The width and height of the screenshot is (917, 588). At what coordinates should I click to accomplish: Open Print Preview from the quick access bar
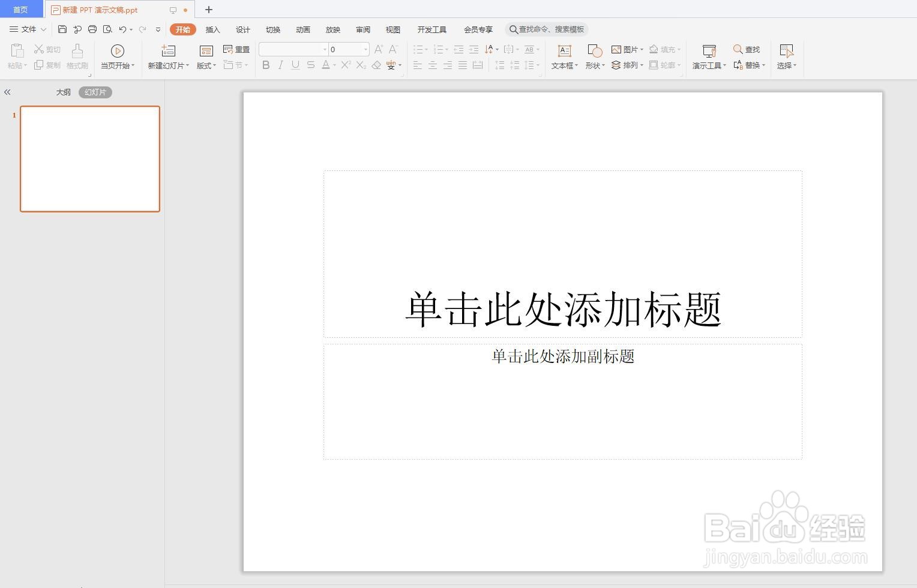107,29
